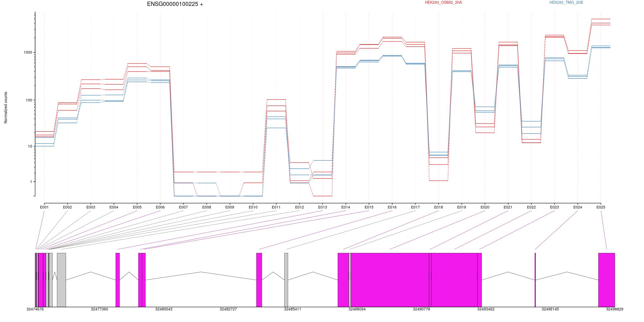Click the E024 exon label
The height and width of the screenshot is (322, 644).
578,207
